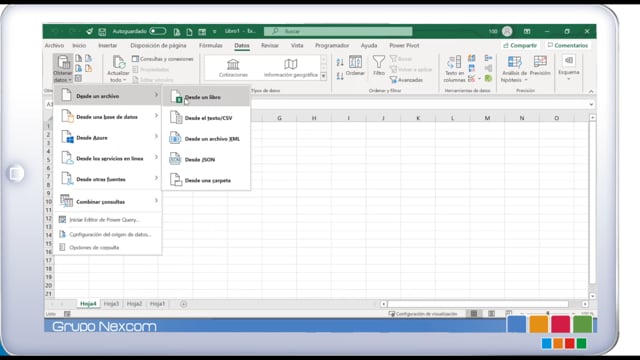This screenshot has height=360, width=640.
Task: Toggle the Autoguardado switch
Action: click(157, 31)
